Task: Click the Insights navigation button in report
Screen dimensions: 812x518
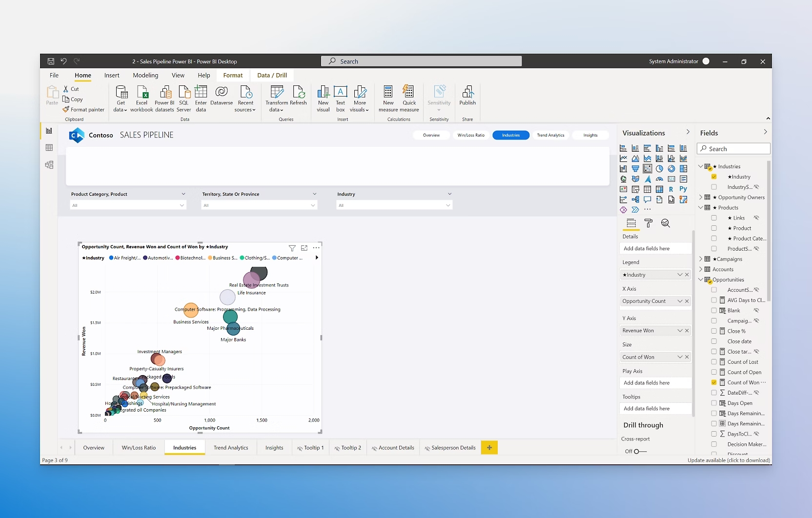Action: point(590,135)
